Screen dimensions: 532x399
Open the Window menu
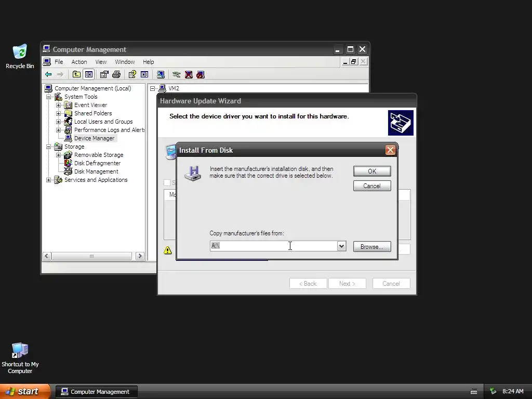pyautogui.click(x=125, y=62)
